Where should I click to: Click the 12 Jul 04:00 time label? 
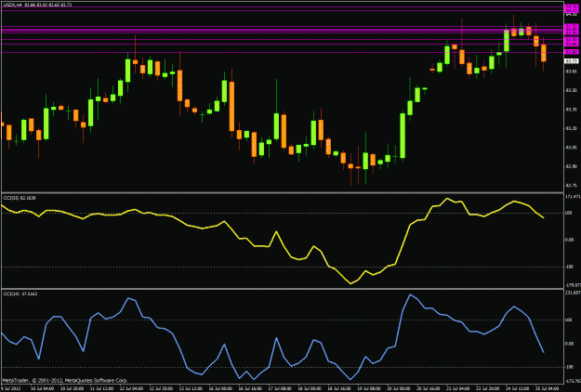coord(131,388)
